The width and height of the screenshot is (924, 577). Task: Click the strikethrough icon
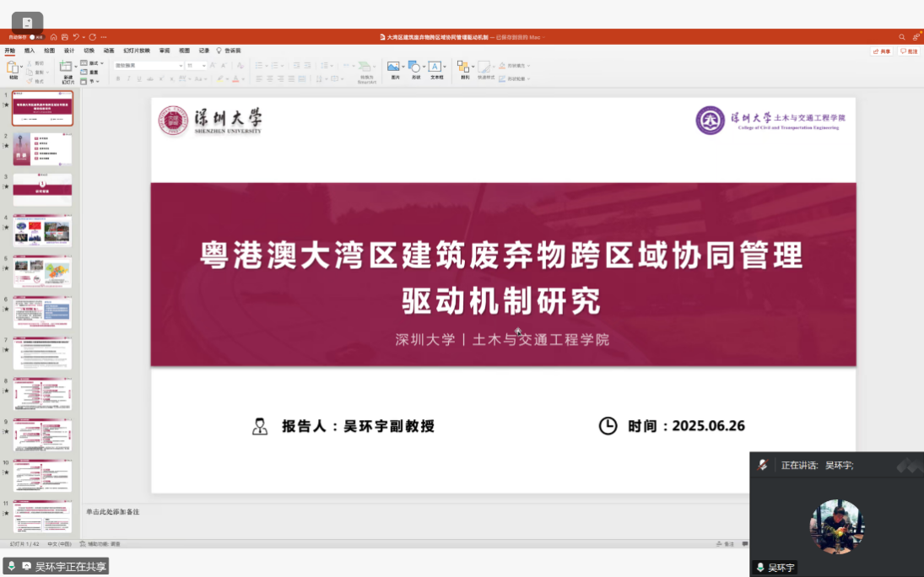pyautogui.click(x=150, y=79)
